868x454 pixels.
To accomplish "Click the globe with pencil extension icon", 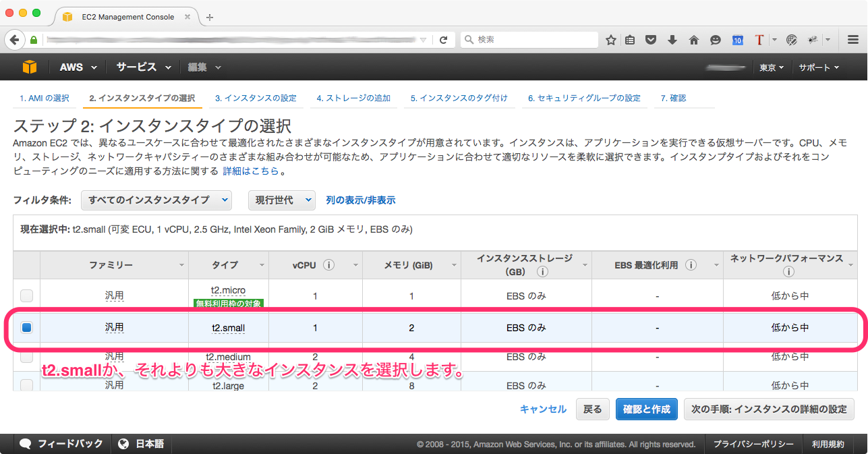I will (x=792, y=40).
